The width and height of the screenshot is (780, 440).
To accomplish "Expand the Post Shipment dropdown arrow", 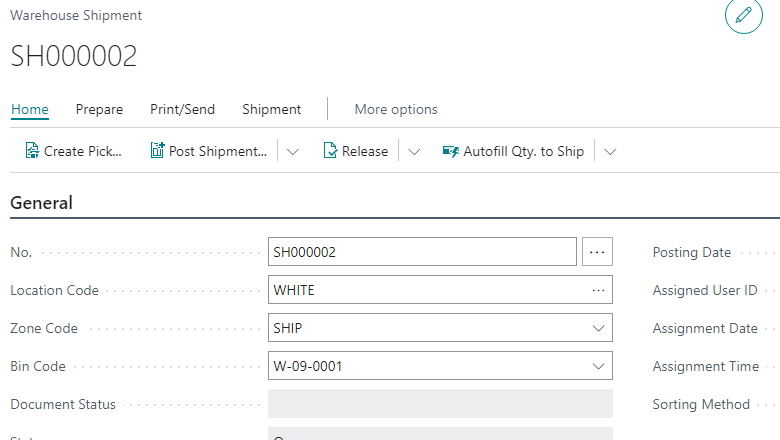I will (x=292, y=152).
